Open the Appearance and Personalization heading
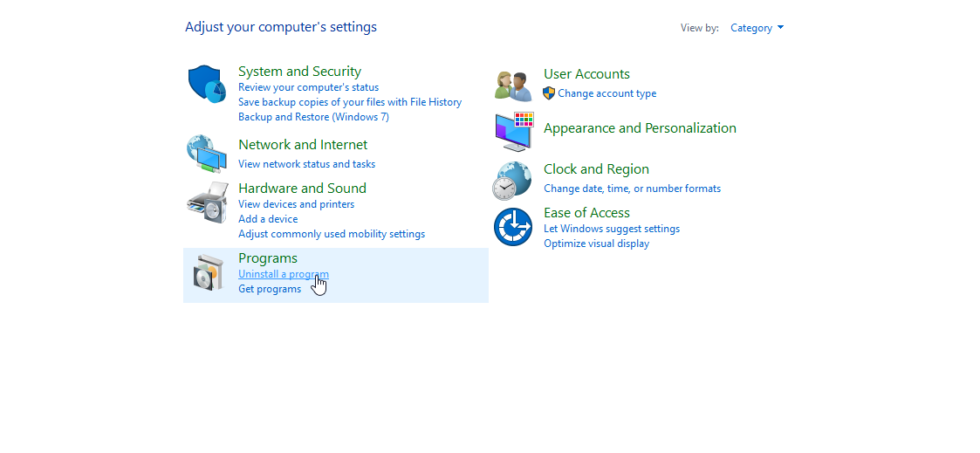This screenshot has width=980, height=453. point(640,128)
